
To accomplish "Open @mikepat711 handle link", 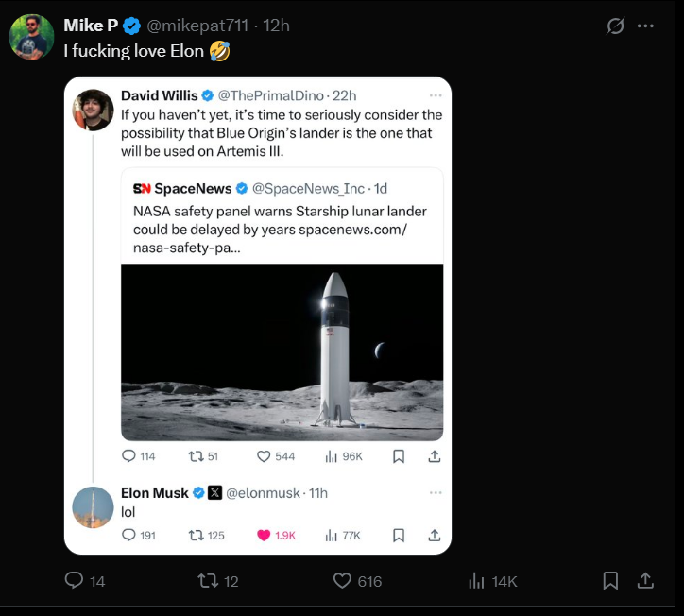I will [197, 26].
